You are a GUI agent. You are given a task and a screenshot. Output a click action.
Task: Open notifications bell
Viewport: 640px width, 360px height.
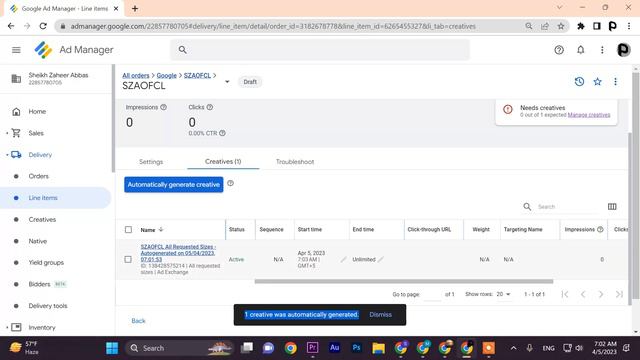[580, 50]
